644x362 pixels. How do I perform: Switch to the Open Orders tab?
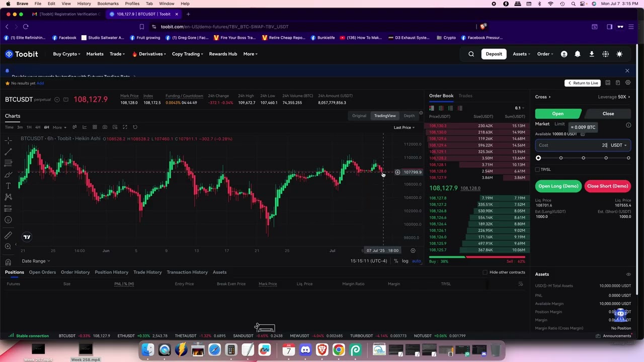point(42,272)
